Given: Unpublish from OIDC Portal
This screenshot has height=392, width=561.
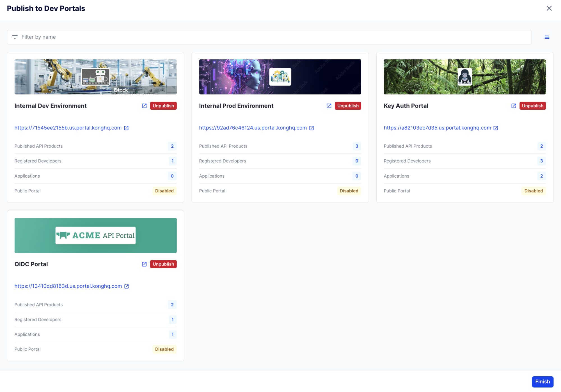Looking at the screenshot, I should point(163,264).
